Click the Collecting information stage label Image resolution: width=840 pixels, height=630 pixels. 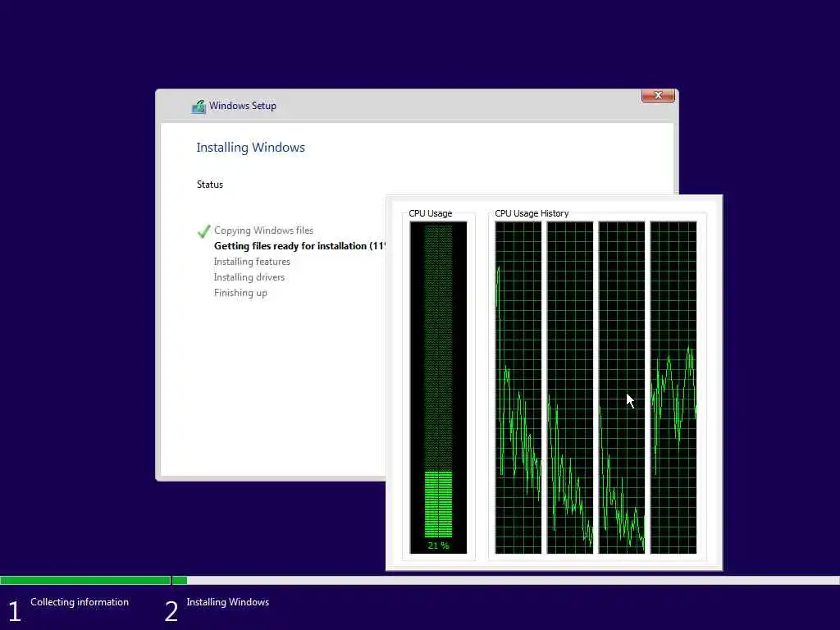(x=80, y=602)
